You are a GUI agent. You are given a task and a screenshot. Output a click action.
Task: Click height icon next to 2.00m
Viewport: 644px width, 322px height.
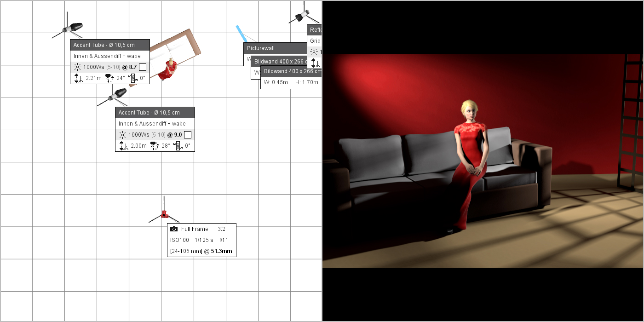coord(123,146)
